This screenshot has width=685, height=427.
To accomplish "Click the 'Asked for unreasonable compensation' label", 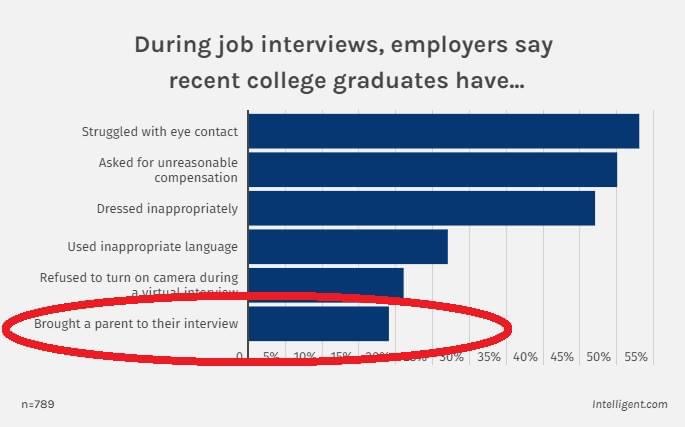I will coord(168,170).
